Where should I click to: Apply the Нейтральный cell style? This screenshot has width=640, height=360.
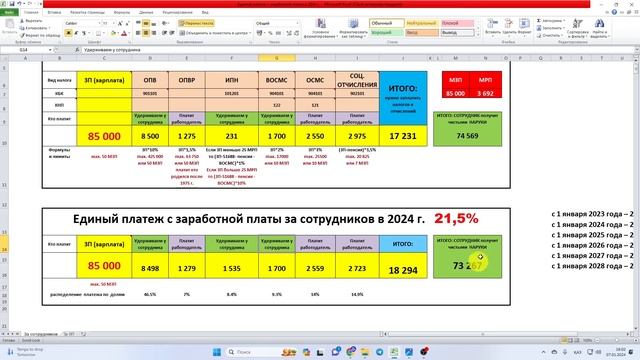(x=422, y=23)
